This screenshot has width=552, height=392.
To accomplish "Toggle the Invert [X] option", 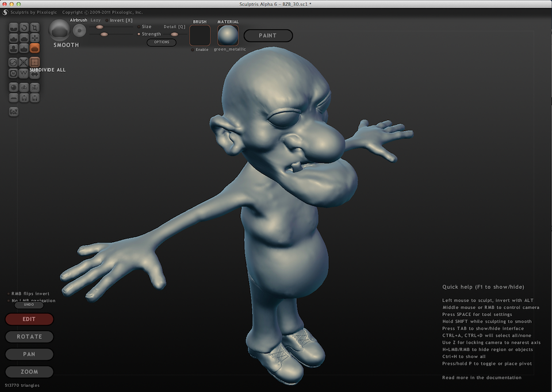I will 107,21.
